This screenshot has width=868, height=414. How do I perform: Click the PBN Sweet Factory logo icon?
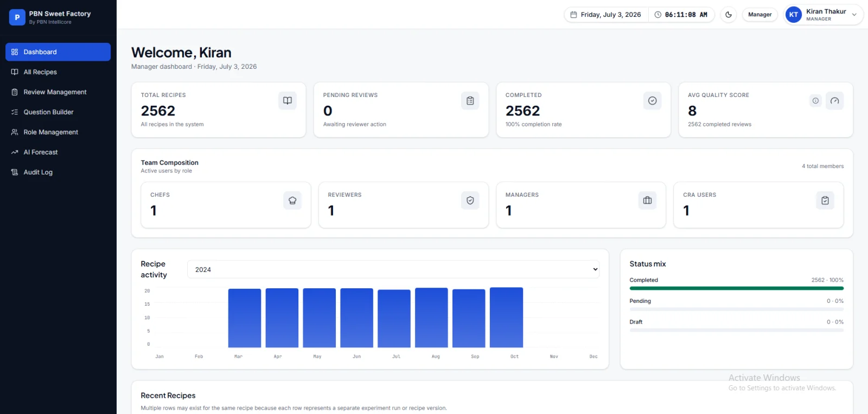point(17,17)
